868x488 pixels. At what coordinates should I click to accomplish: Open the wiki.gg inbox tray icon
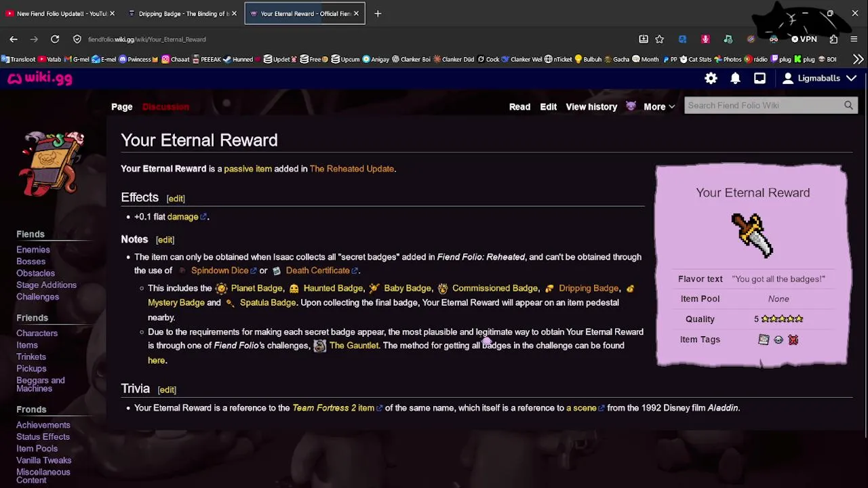(x=759, y=79)
